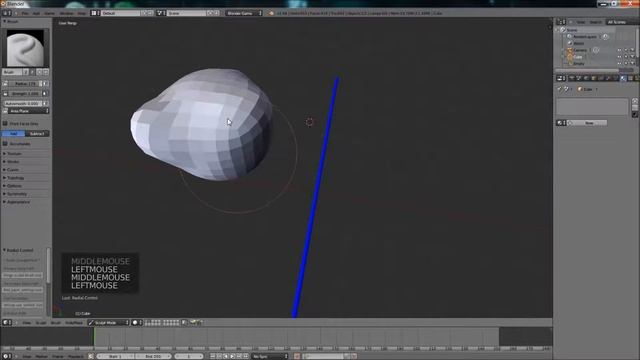Expand the Texture panel
The image size is (640, 360).
[x=13, y=153]
